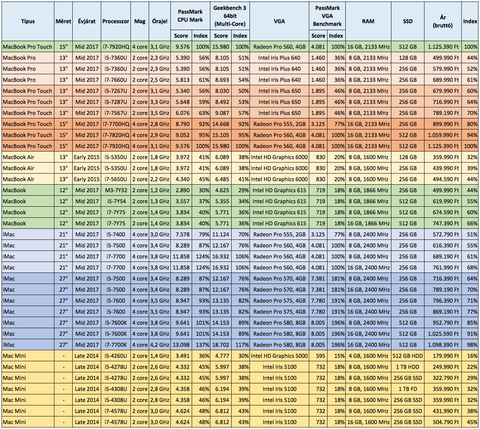The height and width of the screenshot is (429, 480).
Task: Click the "Ár (bruttó)" header cell
Action: click(443, 21)
